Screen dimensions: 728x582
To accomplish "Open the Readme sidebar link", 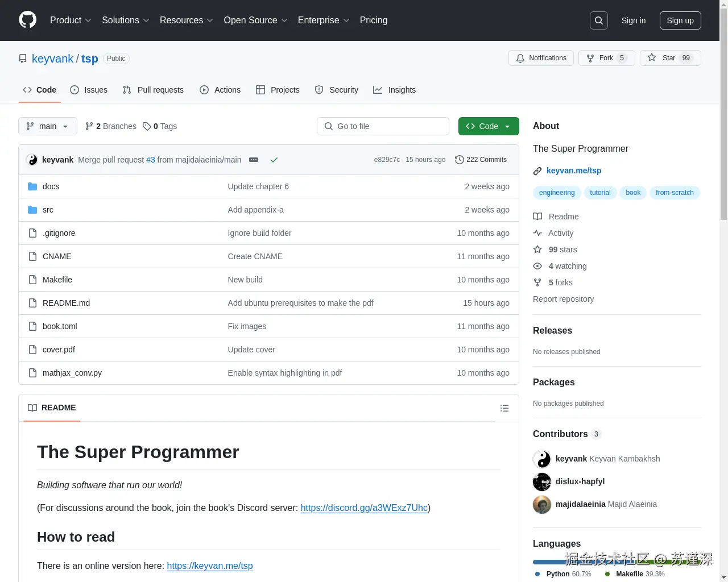I will point(556,217).
